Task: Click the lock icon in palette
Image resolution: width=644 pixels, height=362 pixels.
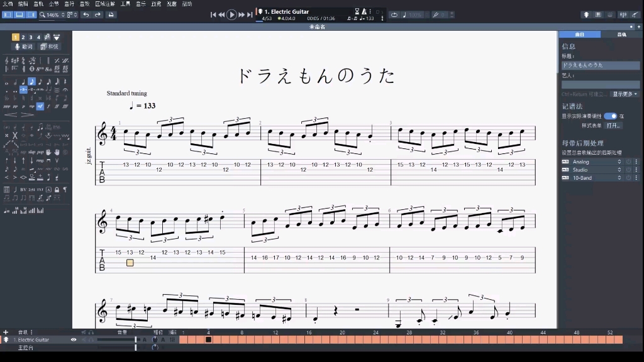Action: pyautogui.click(x=57, y=190)
